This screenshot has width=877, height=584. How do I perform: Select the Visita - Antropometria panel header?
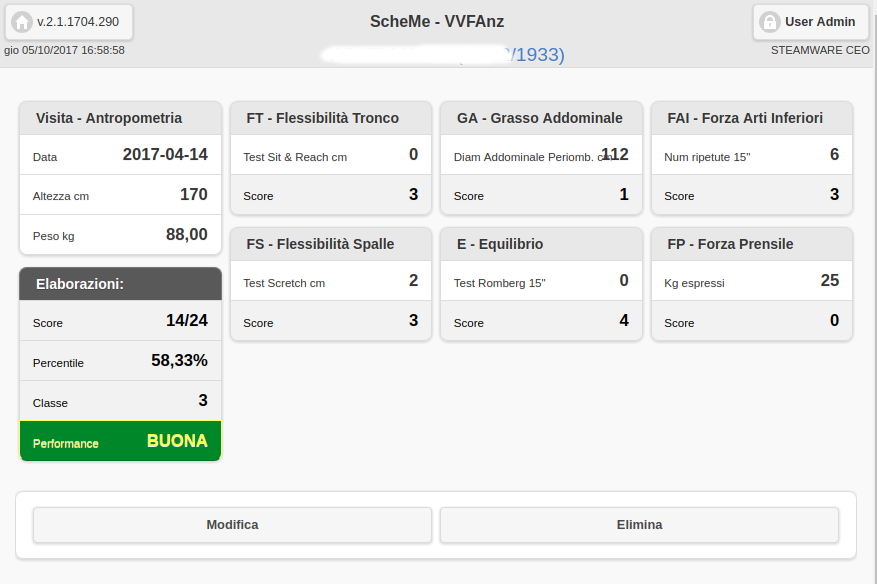[x=120, y=118]
